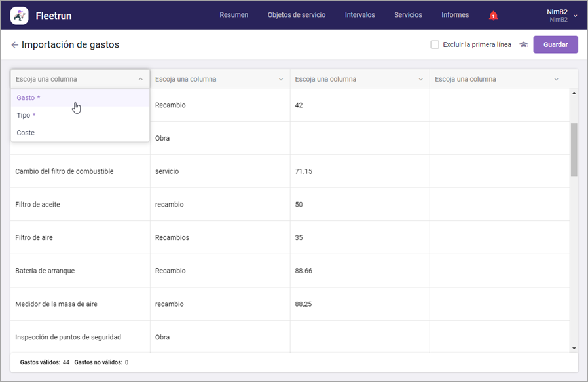Viewport: 588px width, 382px height.
Task: Expand the NimB2 user account menu
Action: pyautogui.click(x=575, y=16)
